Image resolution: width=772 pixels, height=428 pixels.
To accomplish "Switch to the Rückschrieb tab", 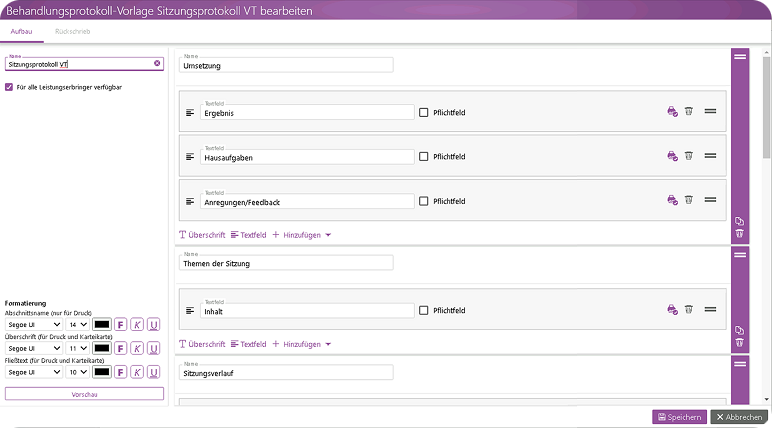I will point(73,32).
